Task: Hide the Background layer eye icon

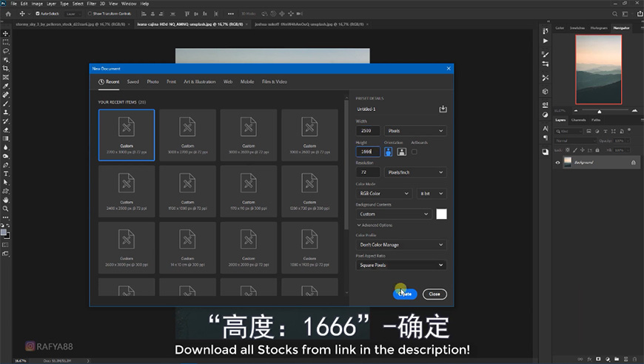Action: (x=557, y=163)
